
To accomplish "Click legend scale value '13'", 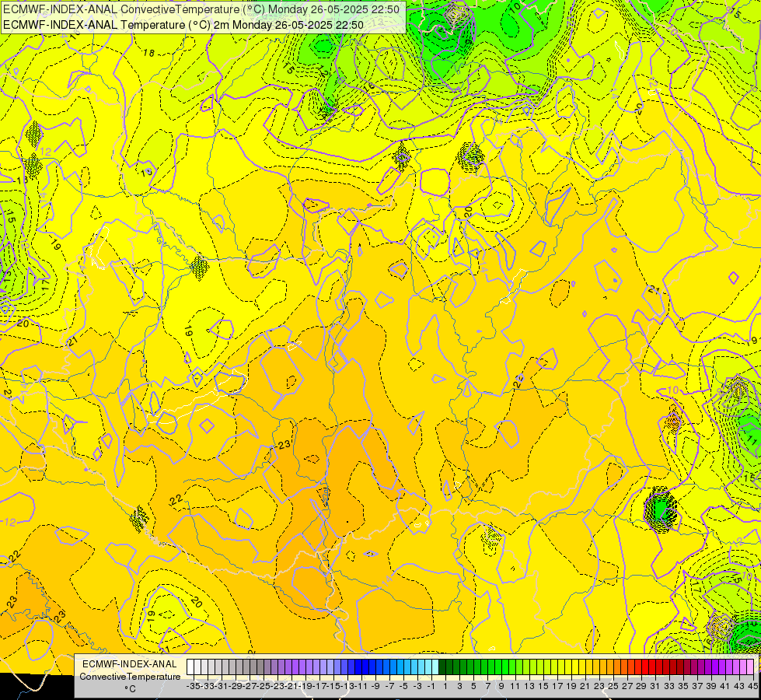I will tap(529, 686).
